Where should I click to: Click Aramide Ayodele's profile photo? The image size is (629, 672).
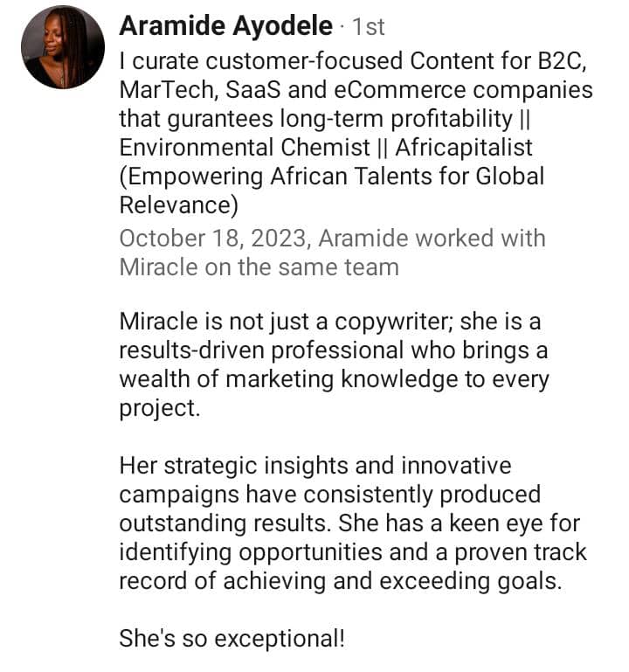pyautogui.click(x=62, y=46)
